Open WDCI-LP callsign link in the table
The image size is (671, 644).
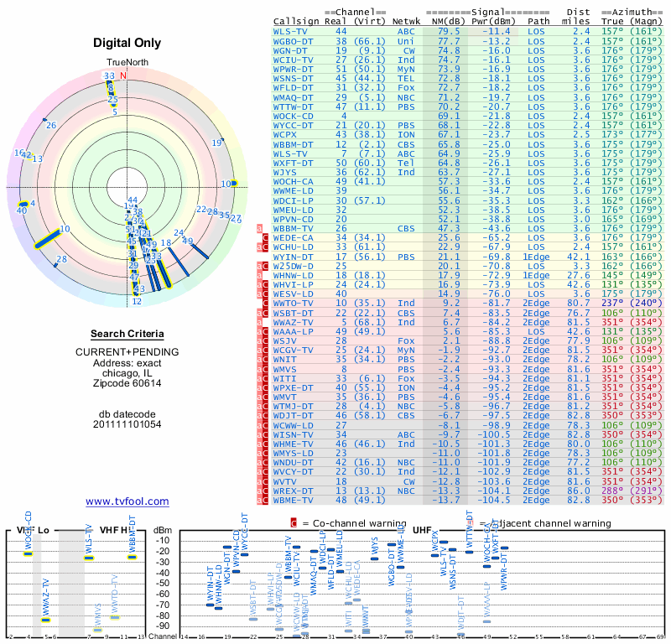293,200
